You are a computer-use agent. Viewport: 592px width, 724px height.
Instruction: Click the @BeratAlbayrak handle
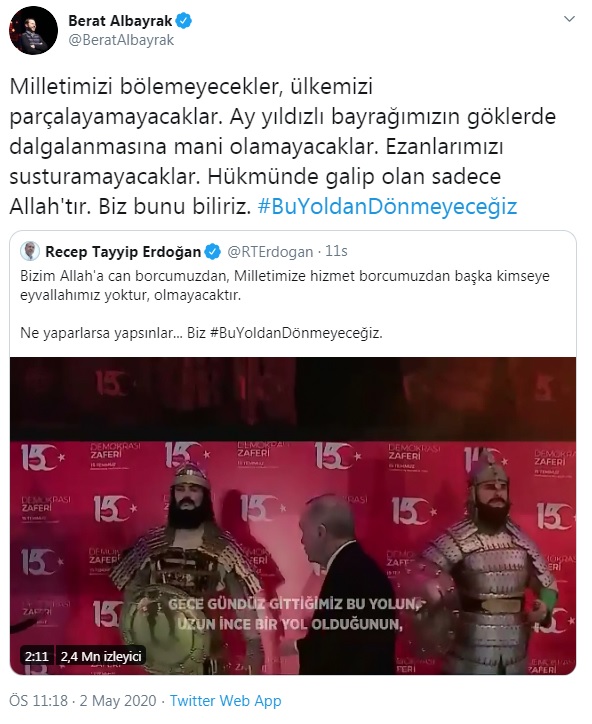[121, 40]
